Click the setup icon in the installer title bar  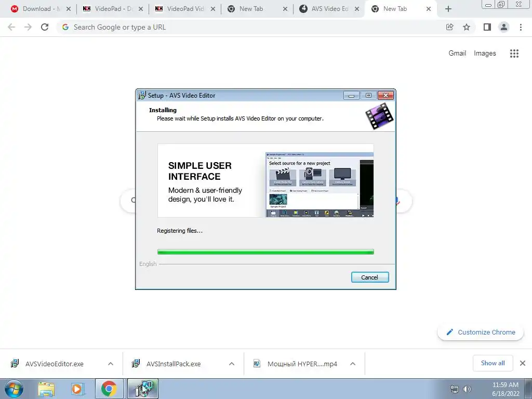pos(142,96)
